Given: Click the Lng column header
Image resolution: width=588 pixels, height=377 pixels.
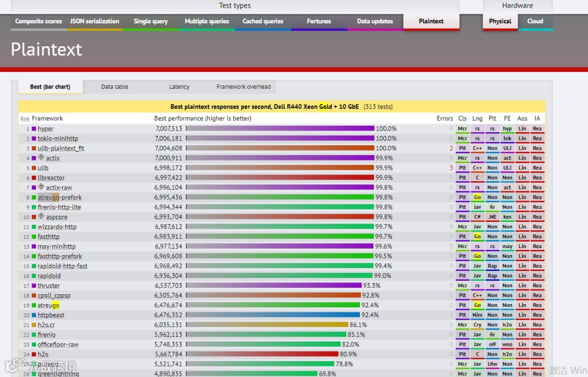Looking at the screenshot, I should pyautogui.click(x=477, y=119).
